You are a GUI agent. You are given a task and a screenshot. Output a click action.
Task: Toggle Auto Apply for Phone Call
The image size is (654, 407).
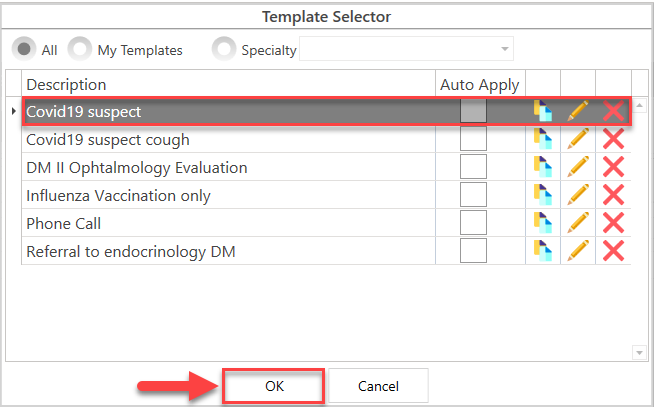(473, 223)
